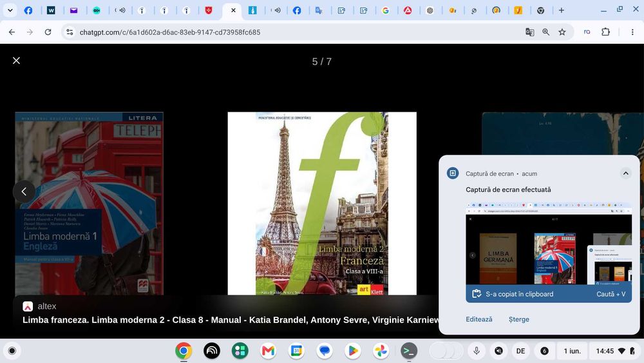Open Google Calendar from the shelf
The width and height of the screenshot is (644, 363).
tap(296, 351)
